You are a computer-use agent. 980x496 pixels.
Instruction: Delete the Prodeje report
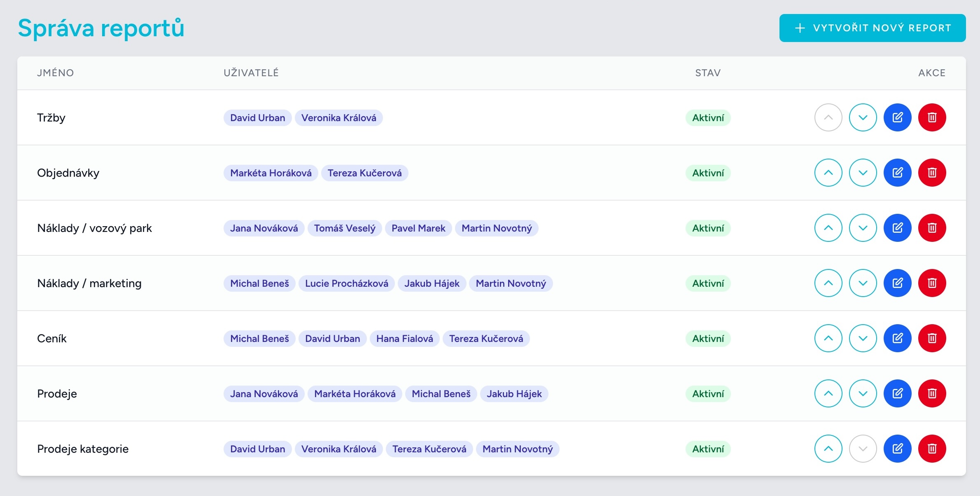point(932,393)
